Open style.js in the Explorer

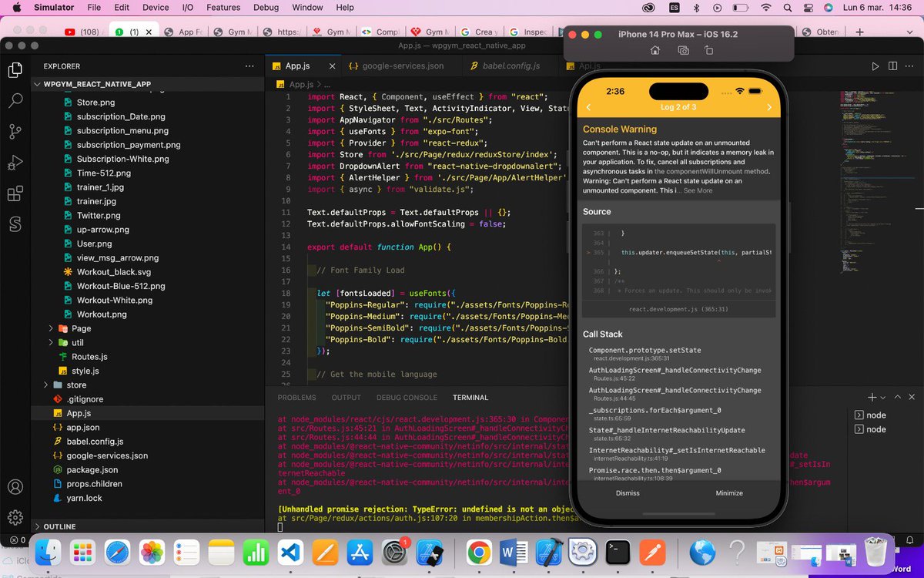pos(85,371)
